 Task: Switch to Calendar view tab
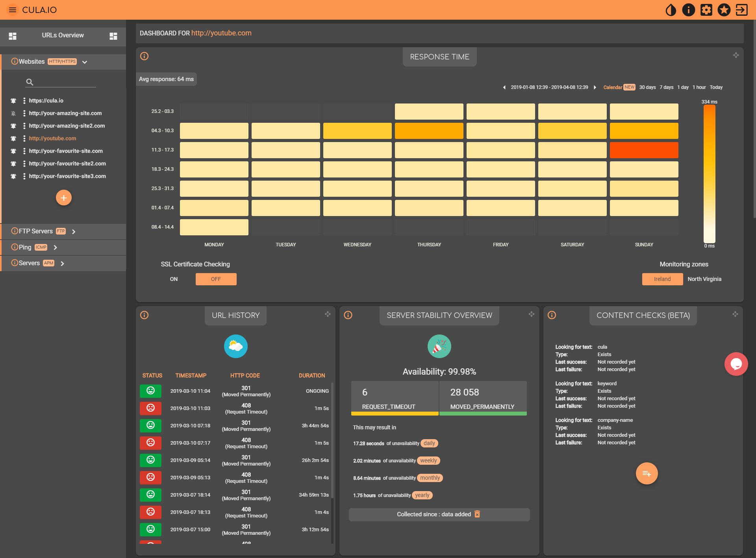pos(613,87)
